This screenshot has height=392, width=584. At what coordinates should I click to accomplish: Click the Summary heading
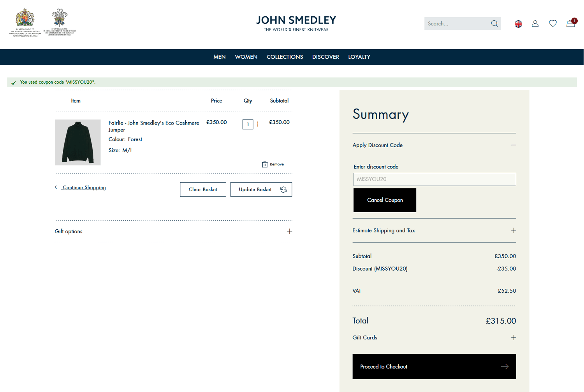(381, 114)
